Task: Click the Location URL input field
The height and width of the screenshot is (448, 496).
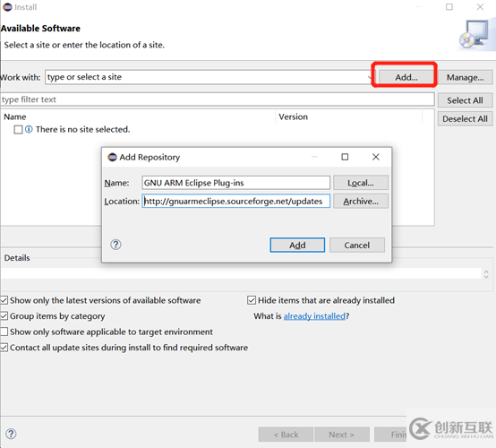Action: tap(236, 201)
